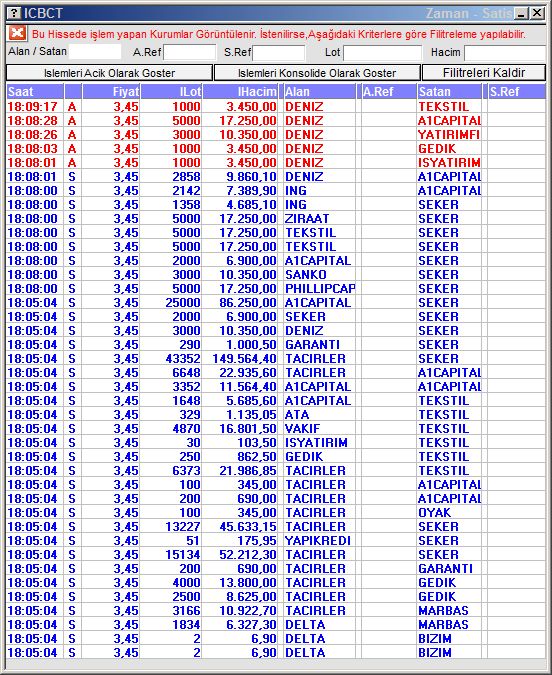The width and height of the screenshot is (552, 675).
Task: Sort by the IHacim column header
Action: (x=240, y=92)
